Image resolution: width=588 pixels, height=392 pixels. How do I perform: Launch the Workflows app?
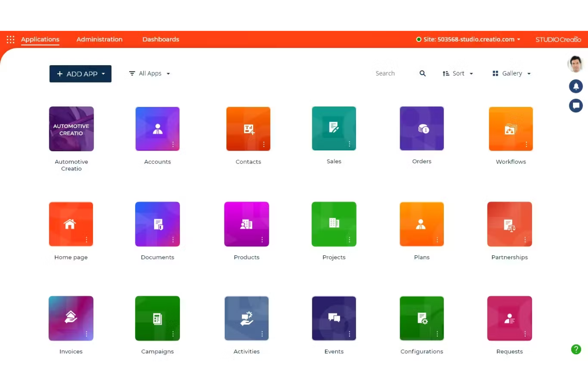click(x=511, y=128)
